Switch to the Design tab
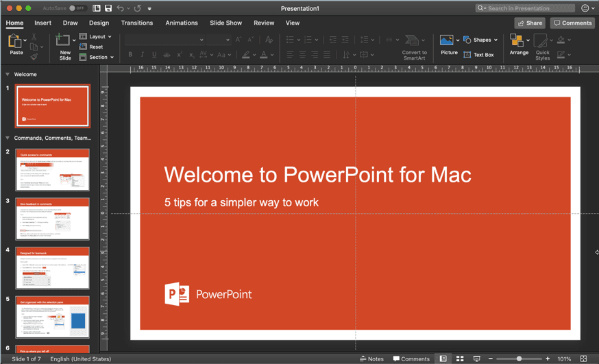This screenshot has width=599, height=364. 99,23
